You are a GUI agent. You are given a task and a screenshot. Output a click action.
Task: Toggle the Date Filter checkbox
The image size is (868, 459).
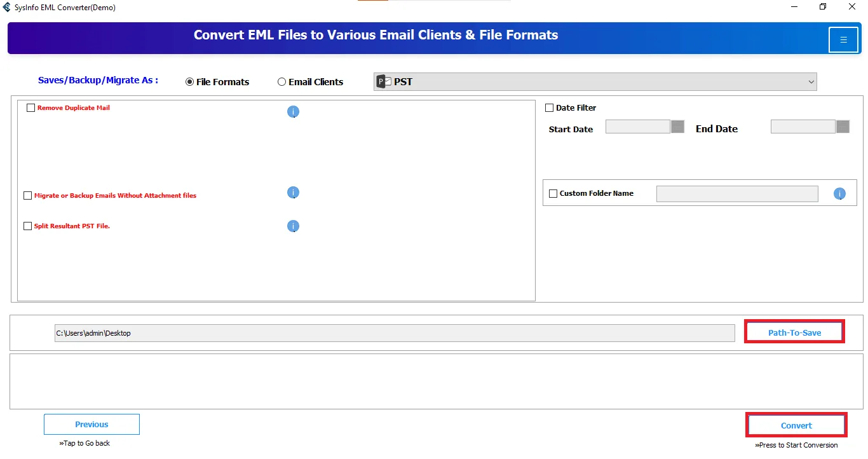click(550, 108)
